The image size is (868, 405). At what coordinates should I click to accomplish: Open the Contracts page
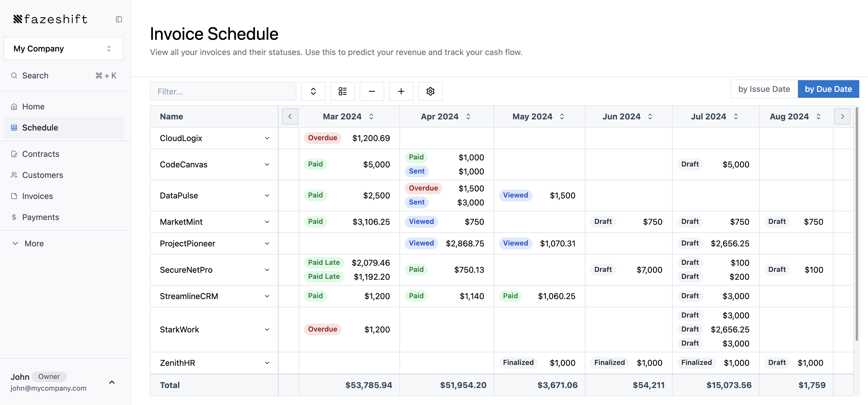click(x=40, y=154)
